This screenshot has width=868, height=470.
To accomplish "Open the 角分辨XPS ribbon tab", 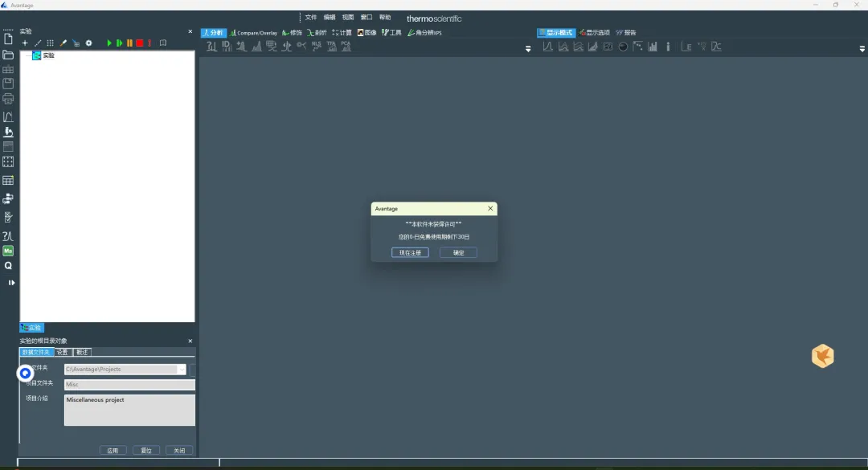I will pos(424,33).
